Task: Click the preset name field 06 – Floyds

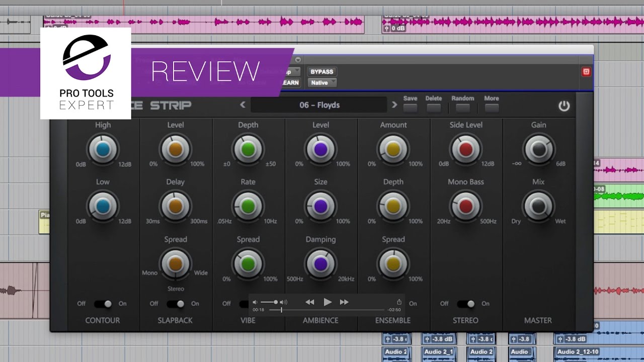Action: pos(319,105)
